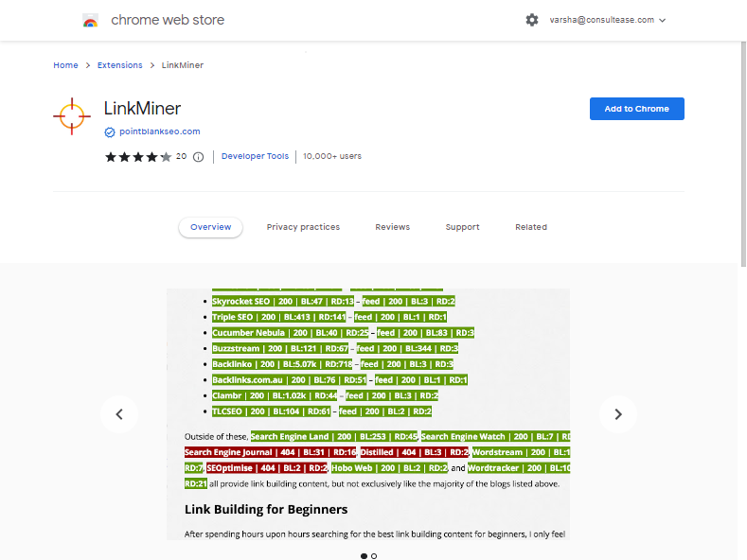Click the star rating row
The width and height of the screenshot is (747, 560).
pyautogui.click(x=138, y=157)
